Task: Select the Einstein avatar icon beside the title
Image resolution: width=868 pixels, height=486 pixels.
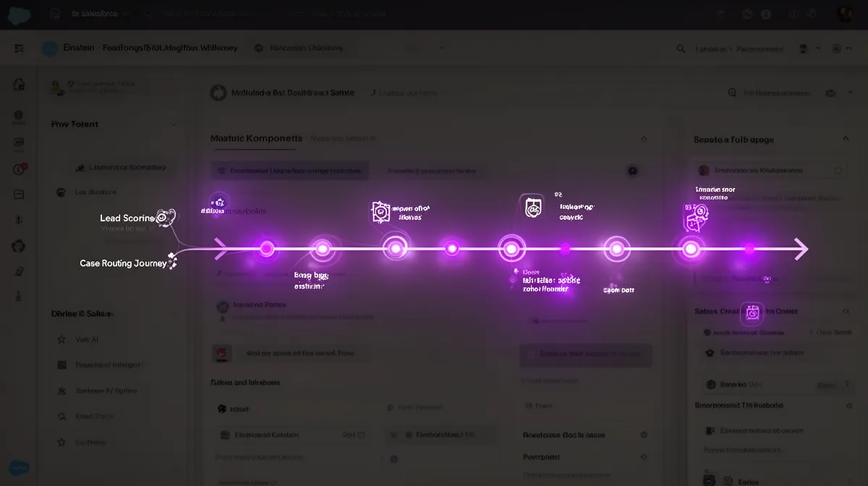Action: (48, 47)
